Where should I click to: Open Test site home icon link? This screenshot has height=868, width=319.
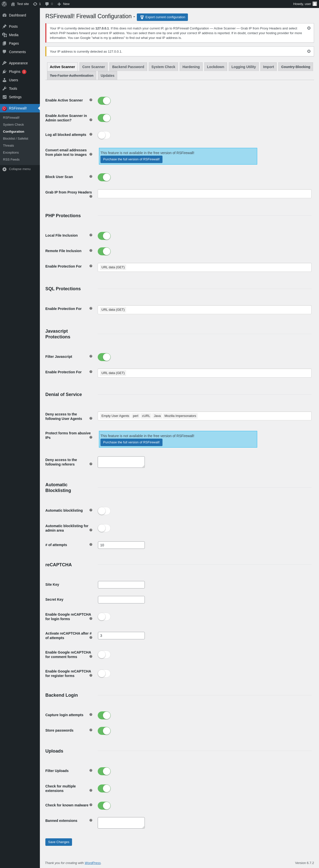coord(13,4)
